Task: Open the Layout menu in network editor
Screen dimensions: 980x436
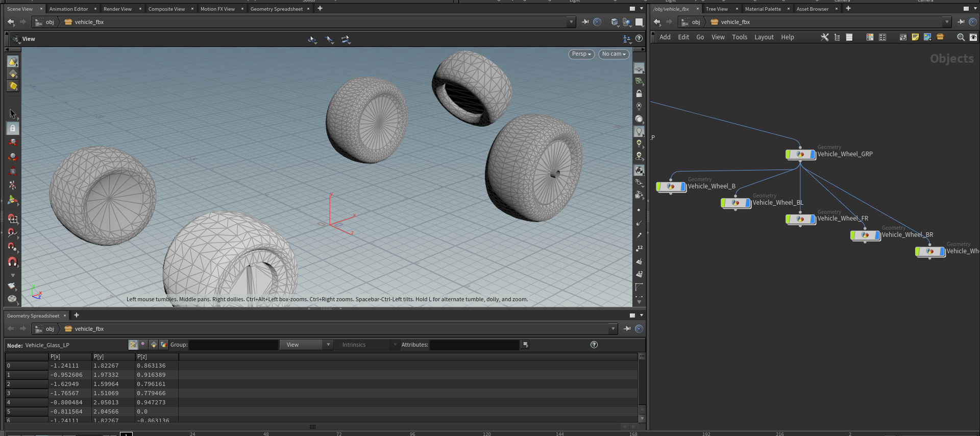Action: (x=764, y=37)
